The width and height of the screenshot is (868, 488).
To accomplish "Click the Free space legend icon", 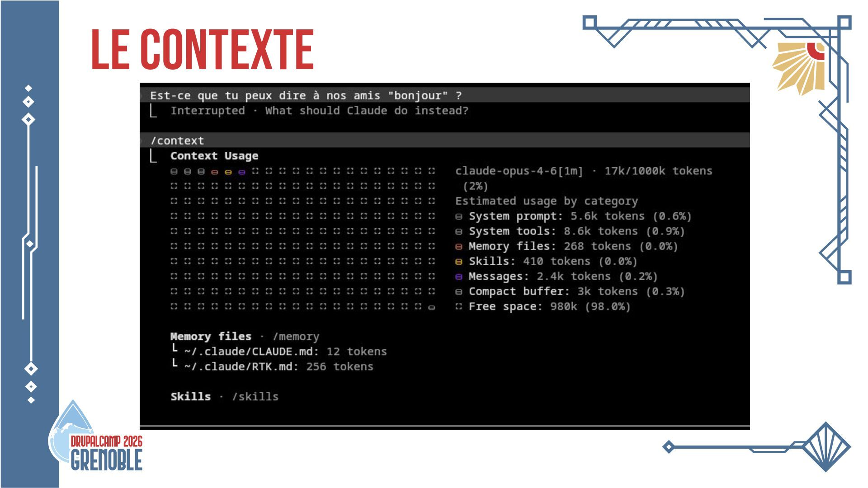I will pyautogui.click(x=458, y=307).
